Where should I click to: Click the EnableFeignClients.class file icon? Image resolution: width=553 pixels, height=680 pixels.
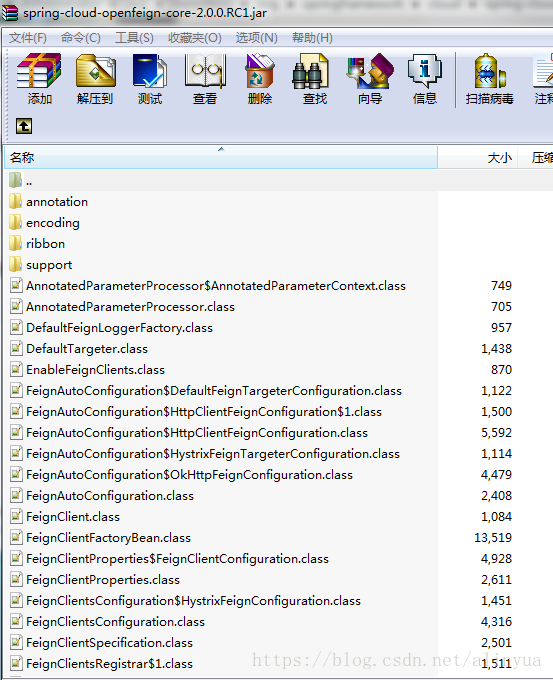[16, 369]
